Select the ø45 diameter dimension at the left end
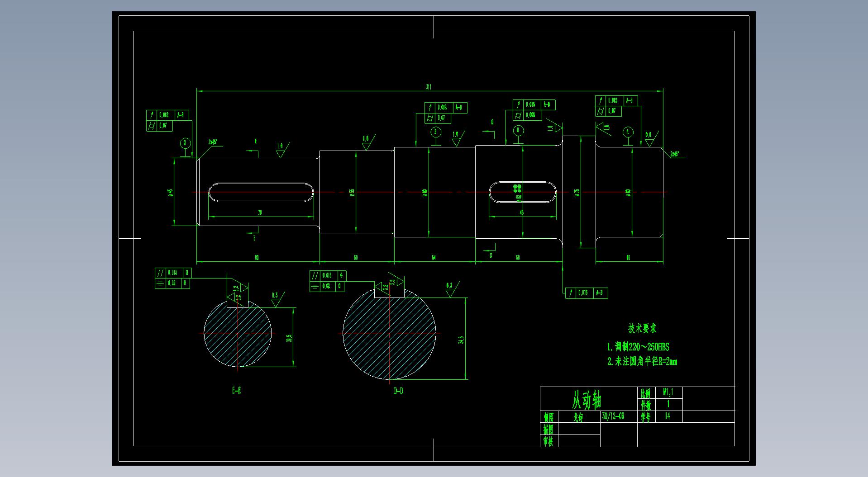This screenshot has width=868, height=477. [x=171, y=192]
